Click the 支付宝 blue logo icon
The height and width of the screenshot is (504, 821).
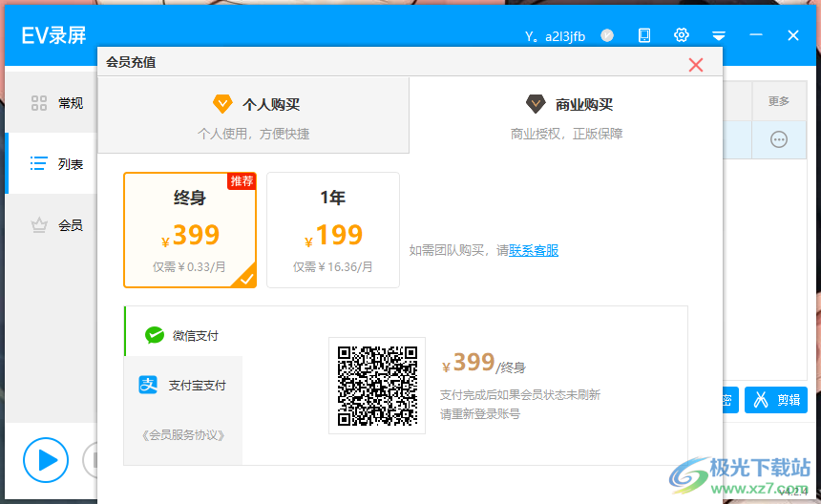(148, 385)
